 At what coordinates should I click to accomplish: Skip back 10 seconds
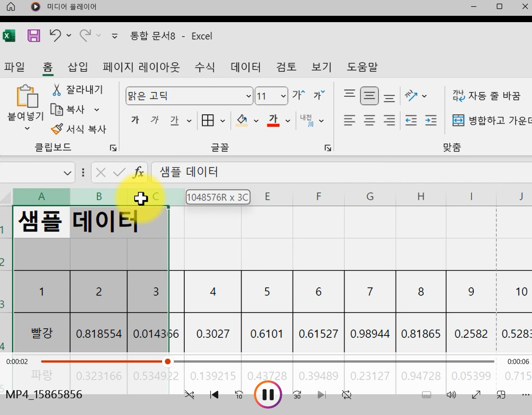click(239, 395)
